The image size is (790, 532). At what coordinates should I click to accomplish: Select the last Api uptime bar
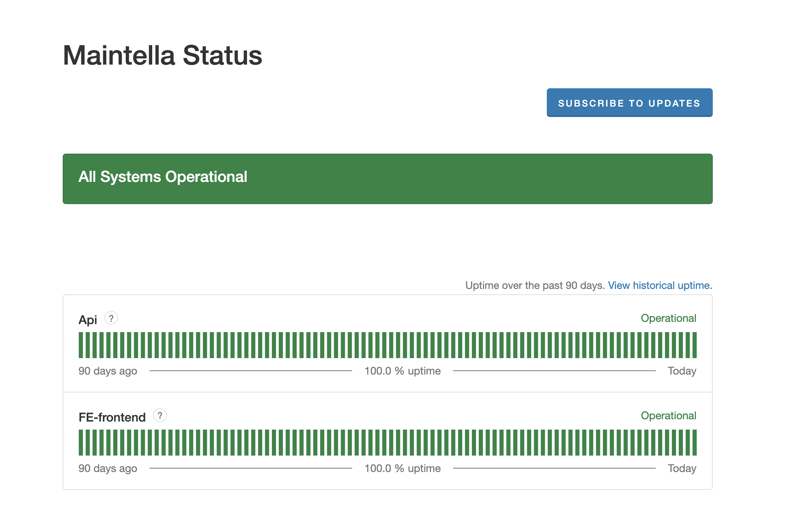694,345
